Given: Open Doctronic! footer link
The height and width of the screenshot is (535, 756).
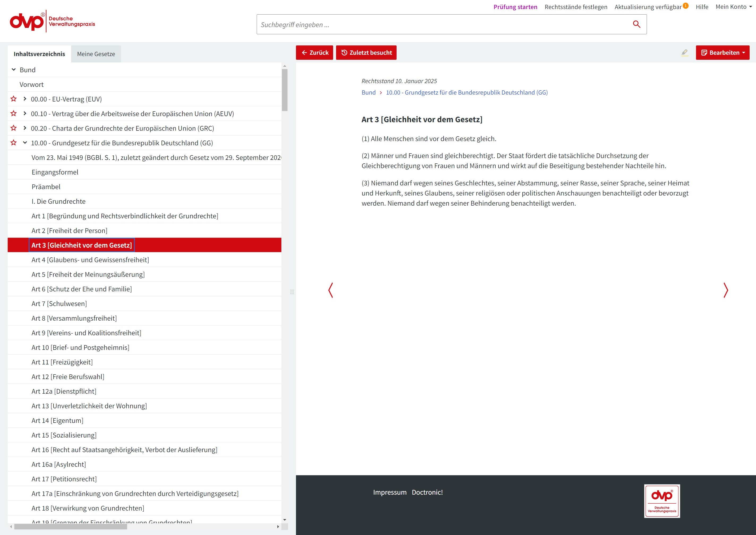Looking at the screenshot, I should [427, 492].
